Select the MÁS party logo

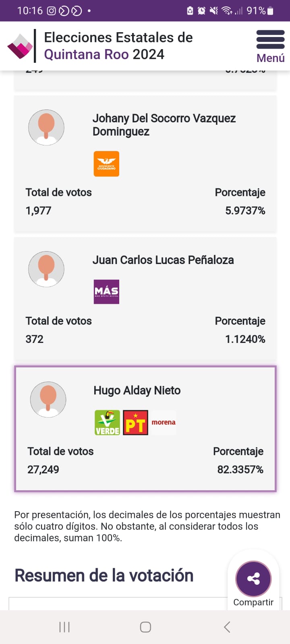point(106,292)
